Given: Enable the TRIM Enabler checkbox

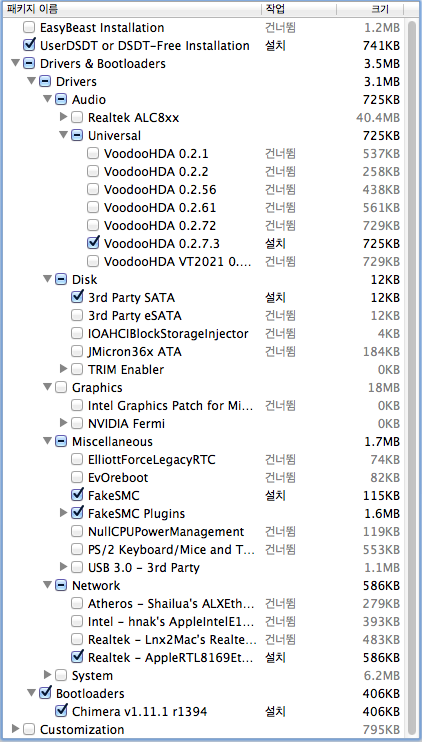Looking at the screenshot, I should click(x=77, y=369).
